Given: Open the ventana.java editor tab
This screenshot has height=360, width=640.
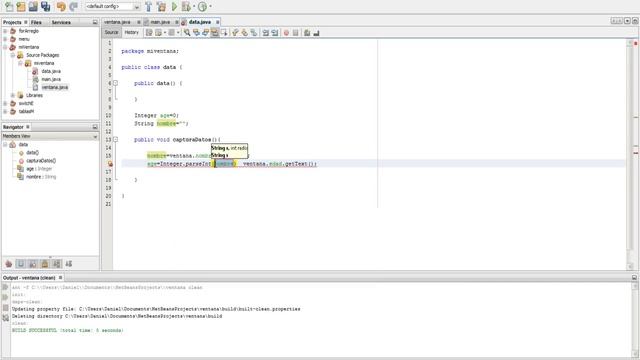Looking at the screenshot, I should 118,22.
